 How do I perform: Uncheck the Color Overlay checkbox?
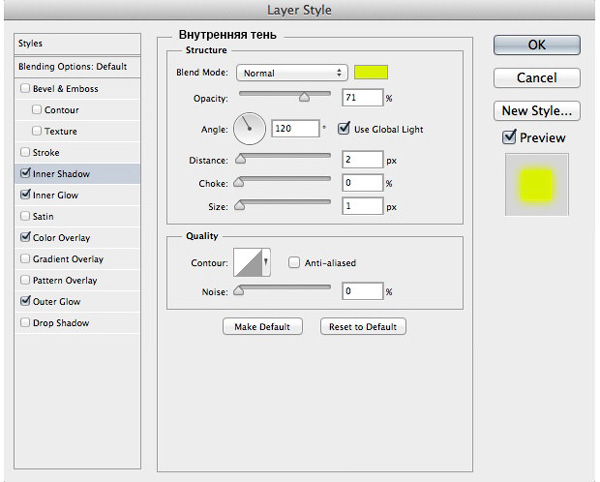click(25, 237)
